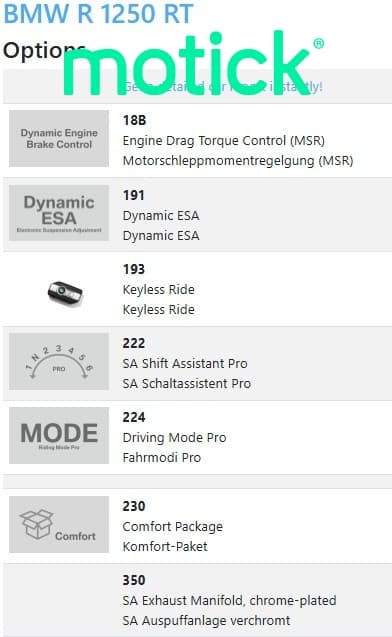
Task: Open the BMW R 1250 RT title link
Action: click(98, 13)
